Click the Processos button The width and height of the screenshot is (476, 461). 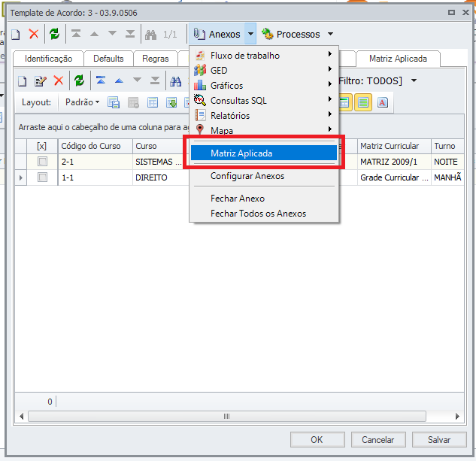291,35
